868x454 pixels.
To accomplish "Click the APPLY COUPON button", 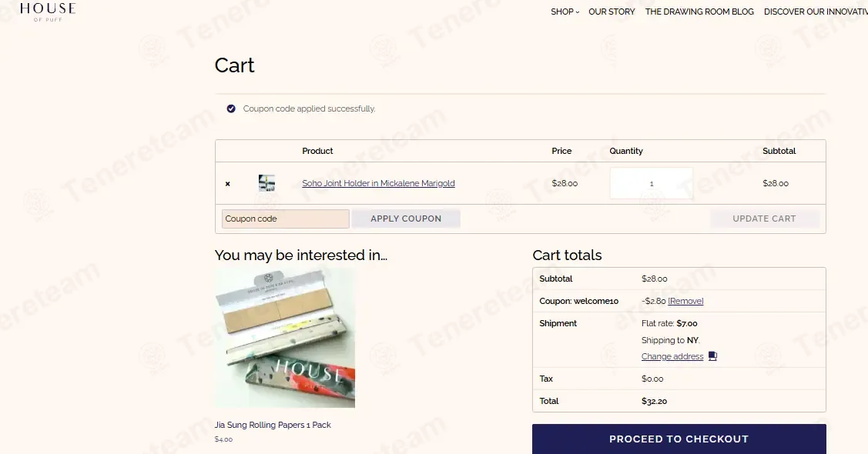I will (406, 219).
